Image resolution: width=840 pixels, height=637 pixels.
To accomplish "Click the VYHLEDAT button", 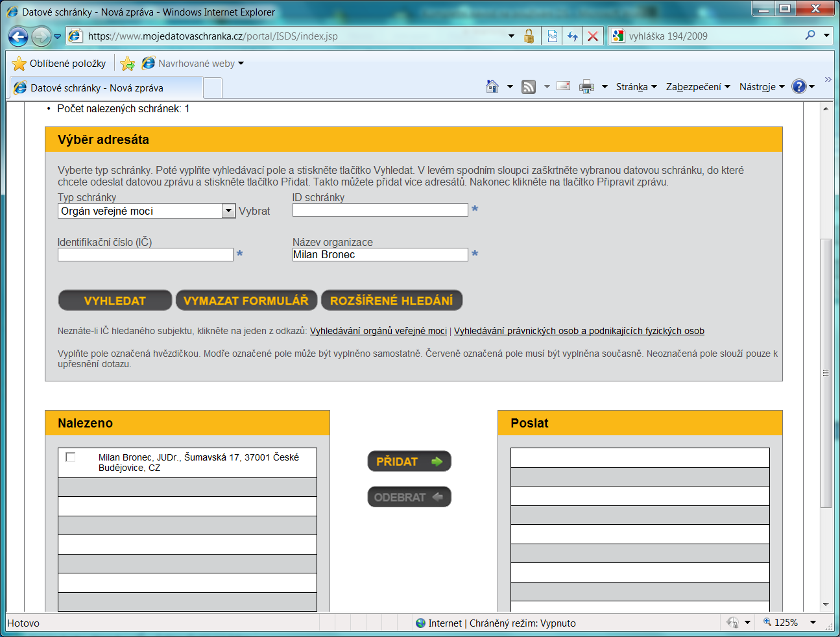I will tap(115, 300).
